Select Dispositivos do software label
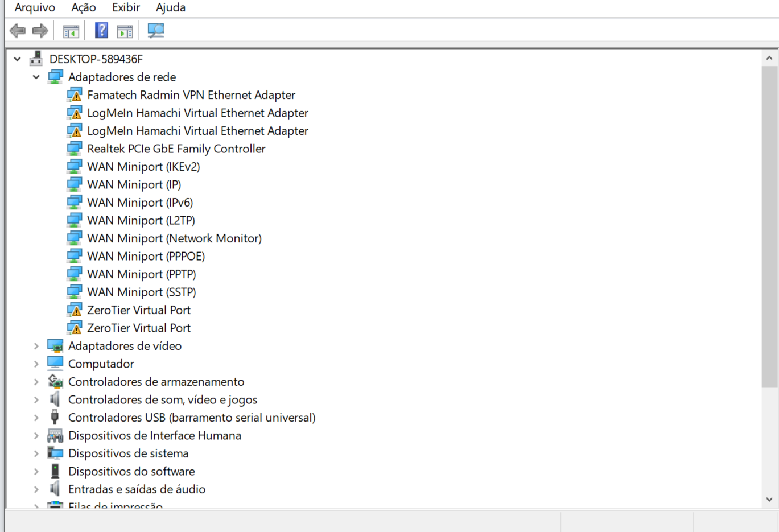779x532 pixels. 131,471
